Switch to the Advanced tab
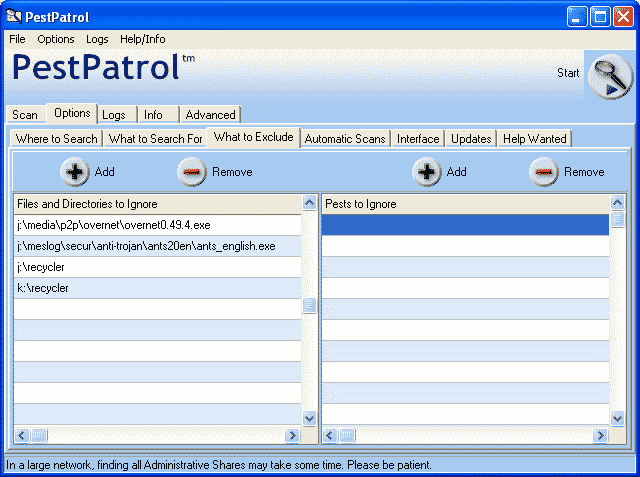 pyautogui.click(x=211, y=115)
